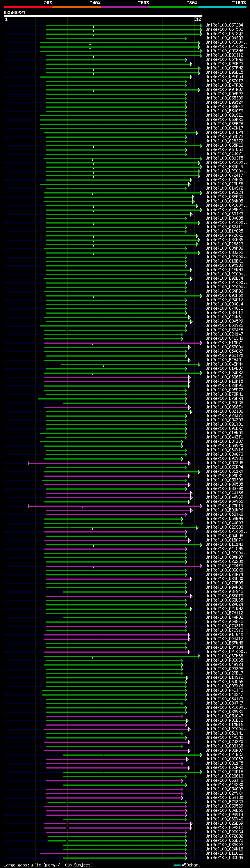This screenshot has height=868, width=250.
Task: Click the green alignment bar of UniRef100_A9NSQ3
Action: pyautogui.click(x=116, y=38)
